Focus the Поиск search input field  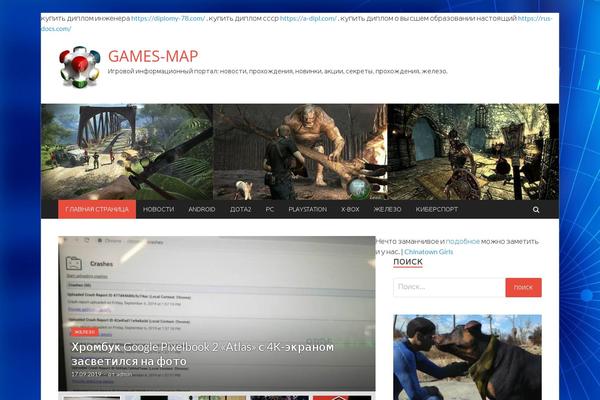tap(449, 287)
